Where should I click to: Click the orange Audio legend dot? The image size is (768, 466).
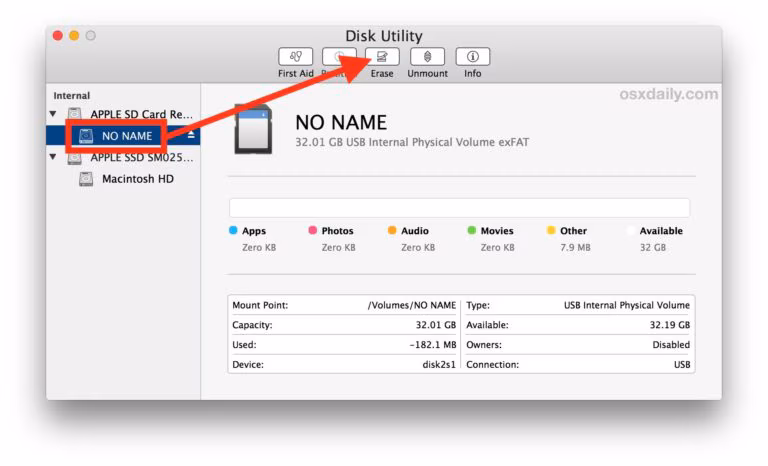click(392, 230)
